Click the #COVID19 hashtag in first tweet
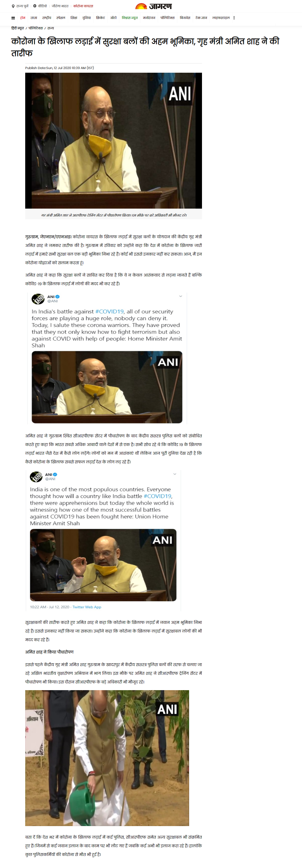This screenshot has width=302, height=868. click(109, 311)
